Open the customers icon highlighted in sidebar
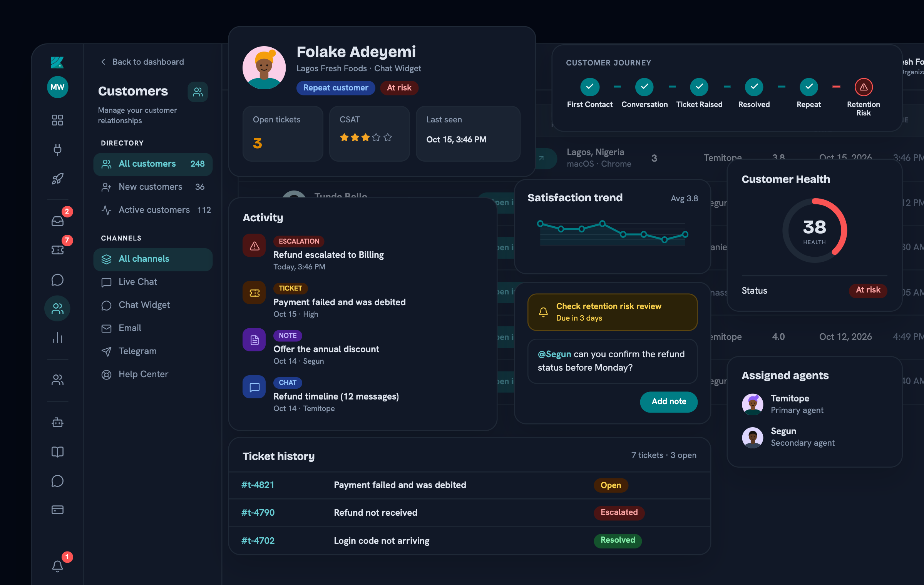924x585 pixels. coord(57,308)
